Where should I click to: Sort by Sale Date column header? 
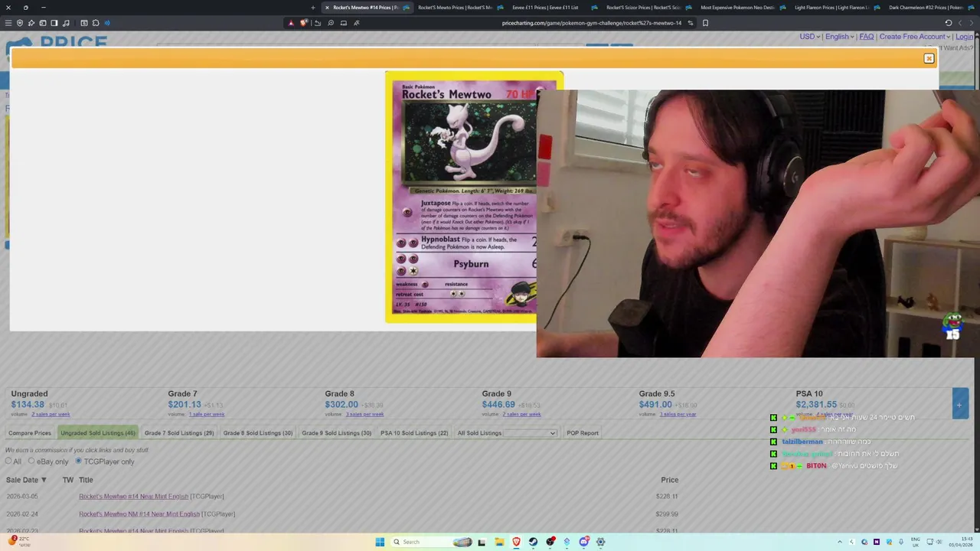tap(26, 480)
